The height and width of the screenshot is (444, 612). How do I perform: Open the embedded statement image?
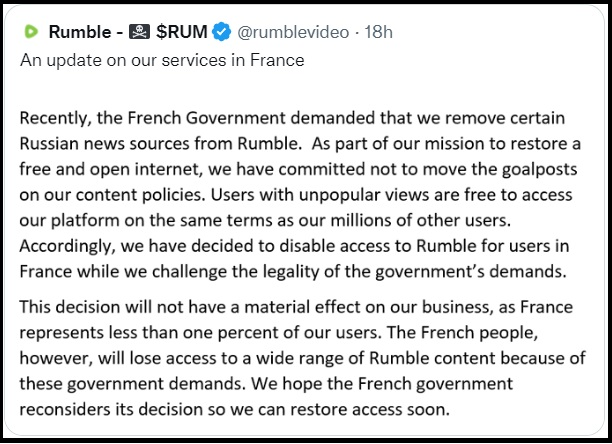(x=305, y=260)
